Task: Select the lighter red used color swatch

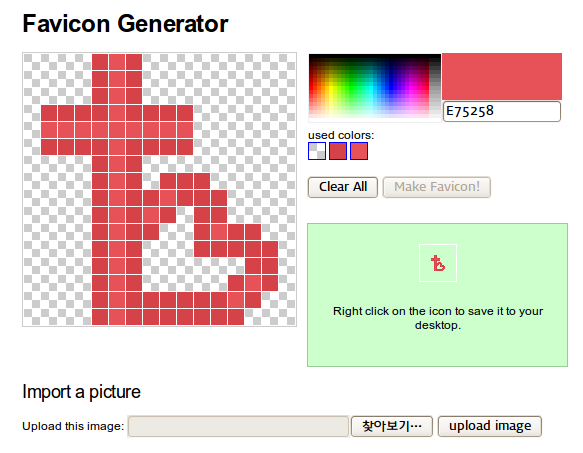Action: point(359,151)
